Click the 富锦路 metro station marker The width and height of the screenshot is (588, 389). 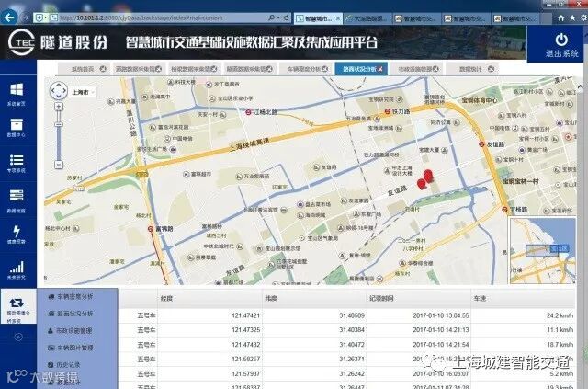(x=151, y=229)
